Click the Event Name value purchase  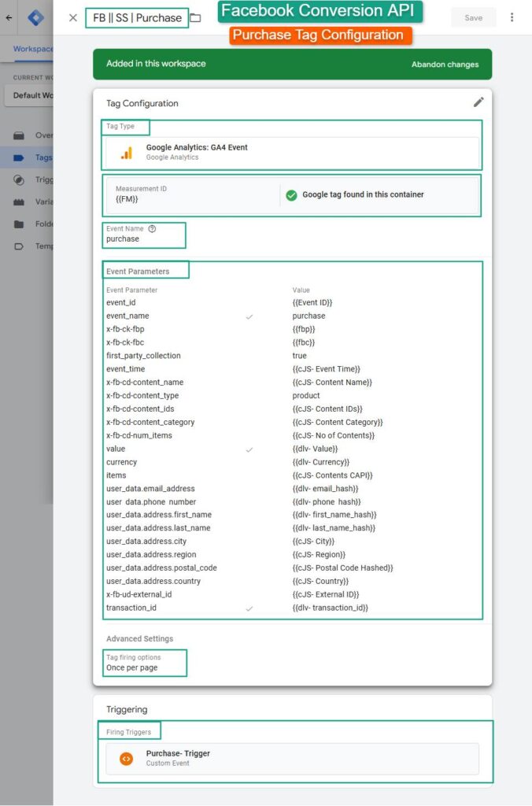pos(122,239)
